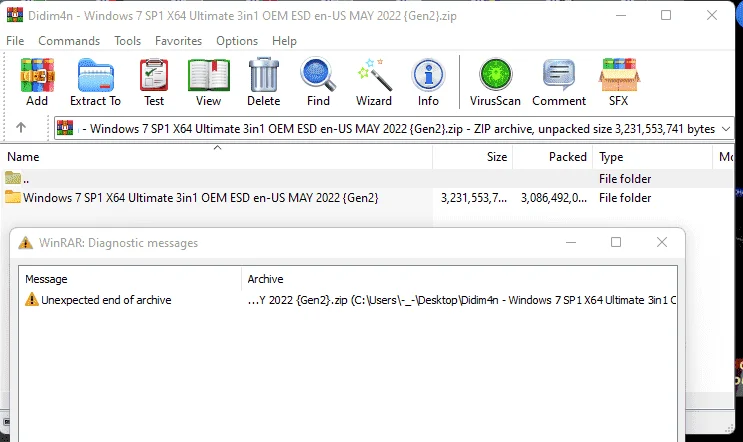Click the Extract To toolbar icon

click(95, 75)
